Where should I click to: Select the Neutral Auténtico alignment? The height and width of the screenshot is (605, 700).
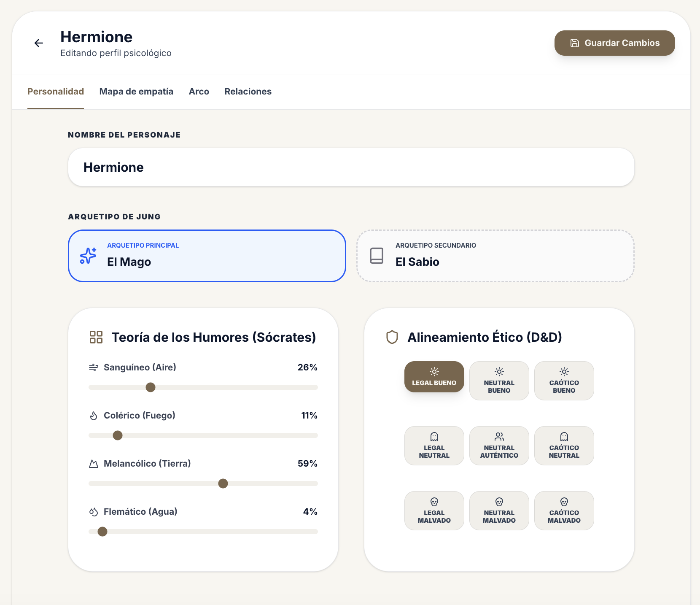(x=499, y=446)
